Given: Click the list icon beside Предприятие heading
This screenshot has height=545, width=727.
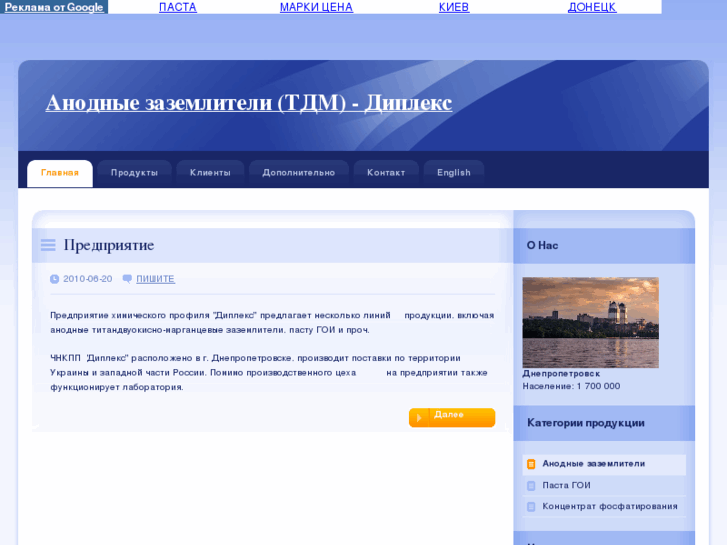Looking at the screenshot, I should click(x=48, y=245).
